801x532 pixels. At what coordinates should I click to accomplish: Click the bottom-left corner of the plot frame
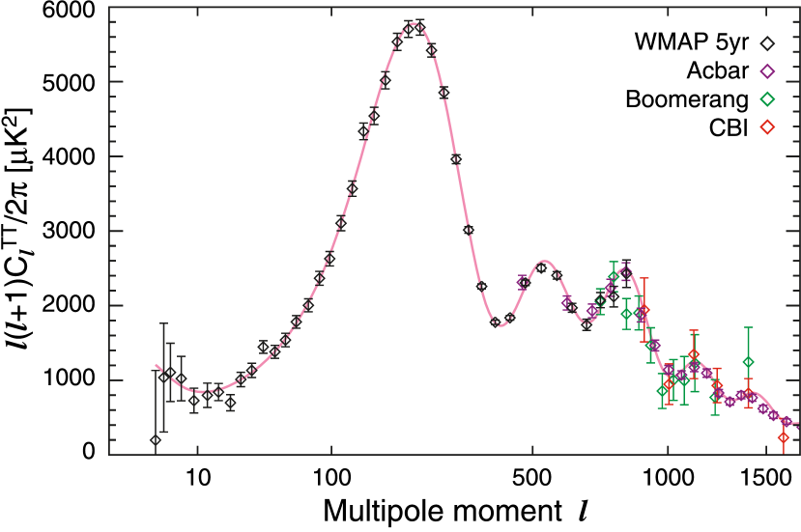tap(109, 454)
